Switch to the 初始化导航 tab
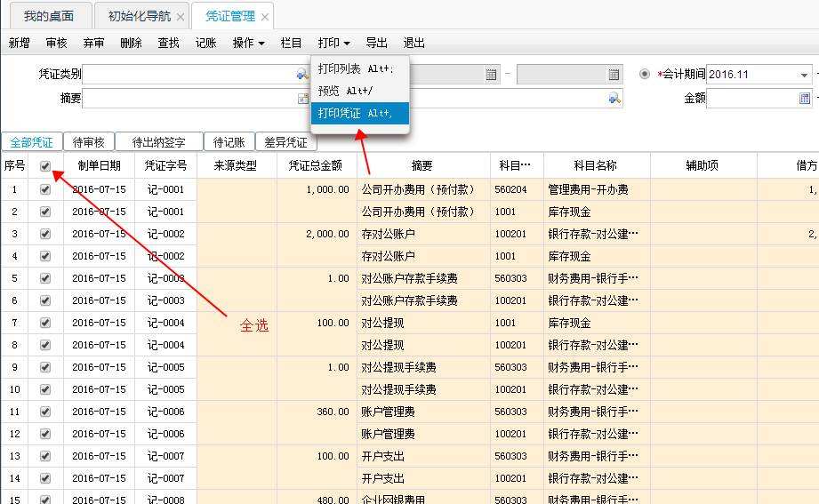Screen dimensions: 819x504 (x=140, y=16)
